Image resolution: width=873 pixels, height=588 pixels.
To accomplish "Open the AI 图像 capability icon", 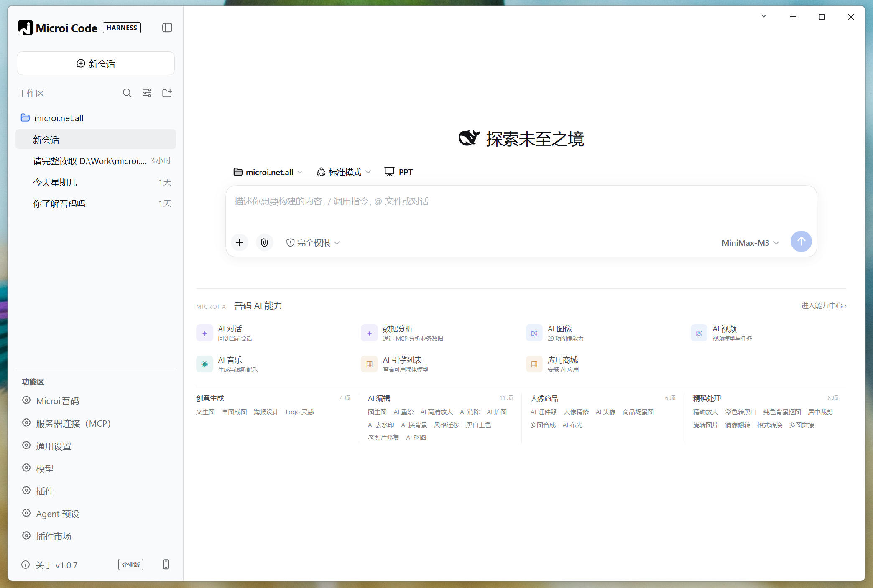I will (x=534, y=333).
